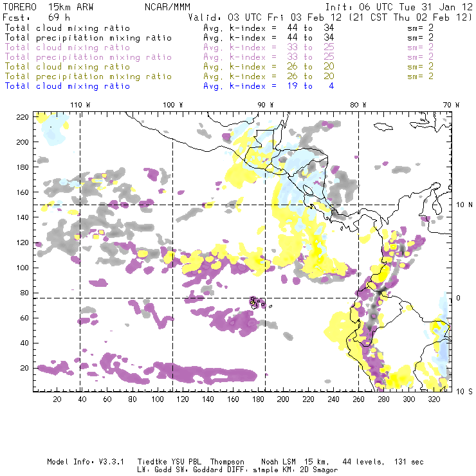Click the '10 S' latitude label
Viewport: 476px width, 476px height.
464,392
